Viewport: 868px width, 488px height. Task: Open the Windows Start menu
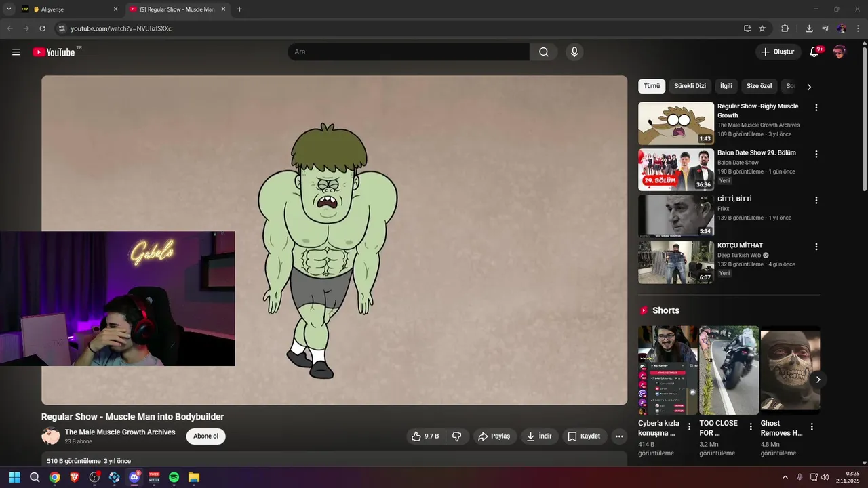pos(14,477)
